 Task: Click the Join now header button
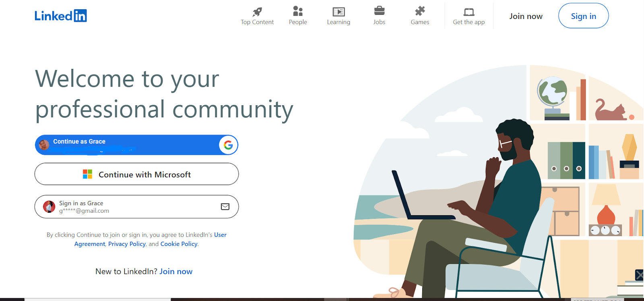point(526,16)
